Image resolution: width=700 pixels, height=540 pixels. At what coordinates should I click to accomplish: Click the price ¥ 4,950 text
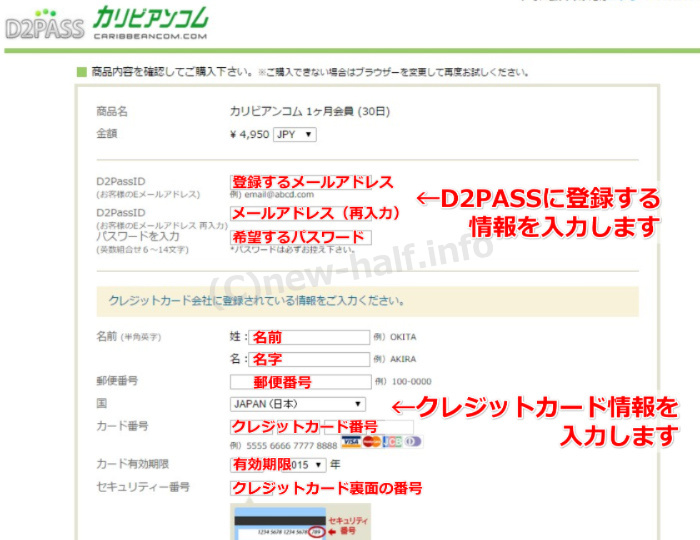coord(250,134)
